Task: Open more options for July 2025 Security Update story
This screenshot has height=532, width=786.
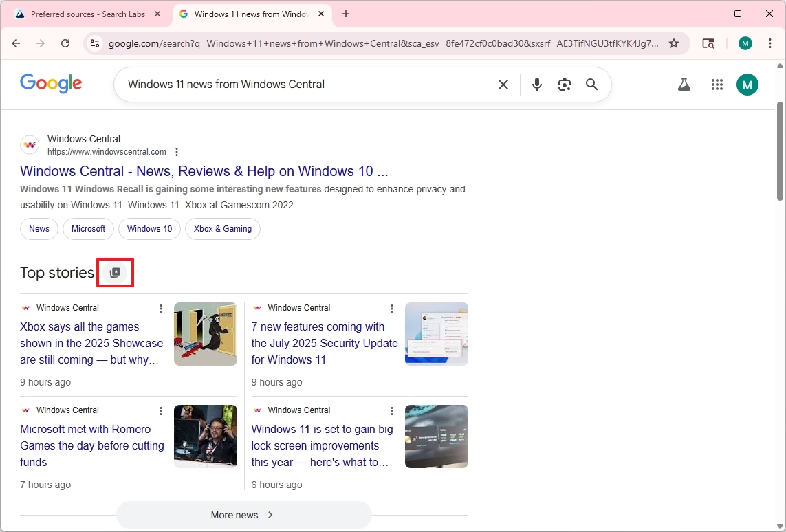Action: 392,309
